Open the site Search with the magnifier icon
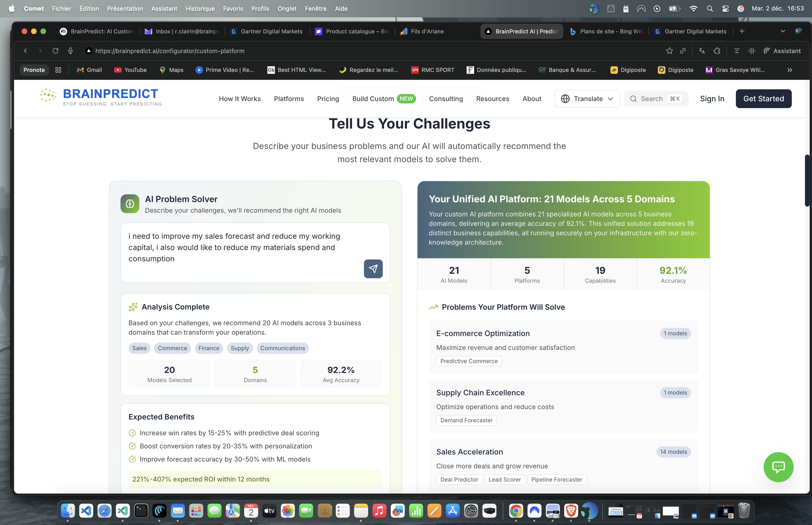812x525 pixels. point(633,98)
